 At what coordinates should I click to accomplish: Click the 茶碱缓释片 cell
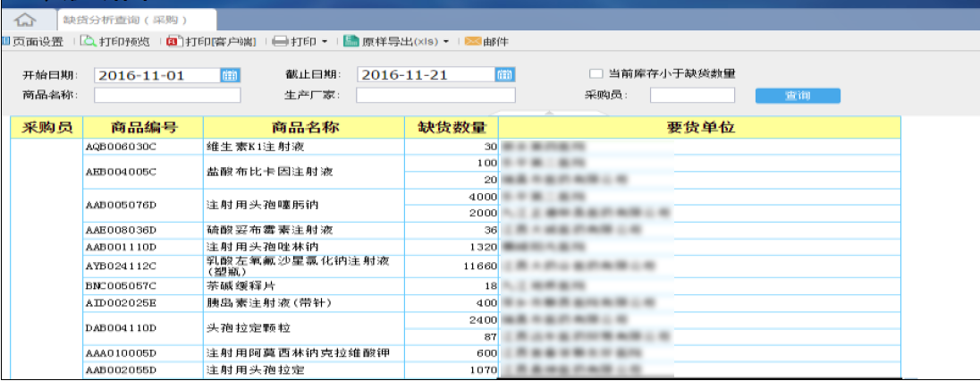click(x=304, y=286)
